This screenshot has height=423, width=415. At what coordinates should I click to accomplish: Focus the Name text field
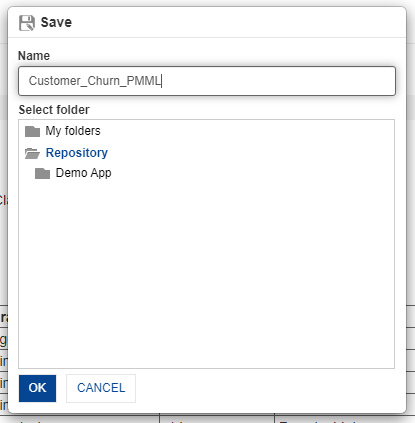[207, 81]
